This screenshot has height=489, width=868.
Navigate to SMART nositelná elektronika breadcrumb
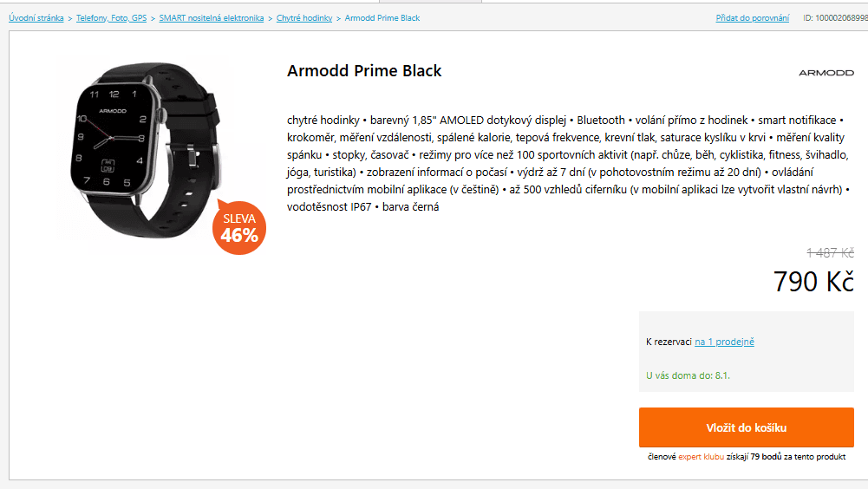pyautogui.click(x=211, y=18)
